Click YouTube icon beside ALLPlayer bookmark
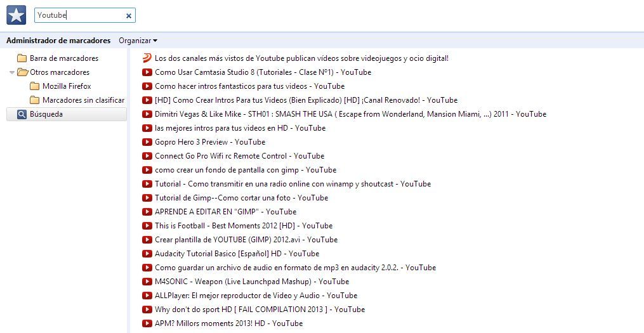The height and width of the screenshot is (333, 644). click(147, 296)
